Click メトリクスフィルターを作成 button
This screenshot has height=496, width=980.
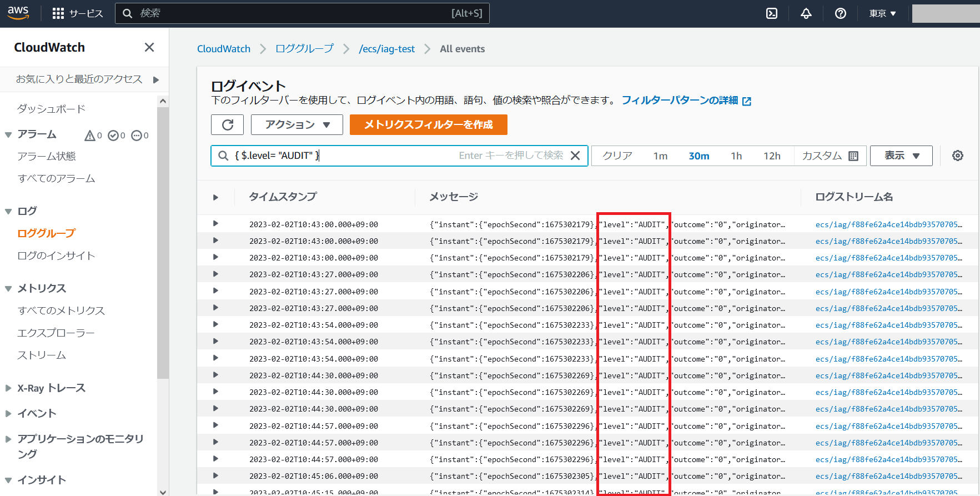click(429, 124)
